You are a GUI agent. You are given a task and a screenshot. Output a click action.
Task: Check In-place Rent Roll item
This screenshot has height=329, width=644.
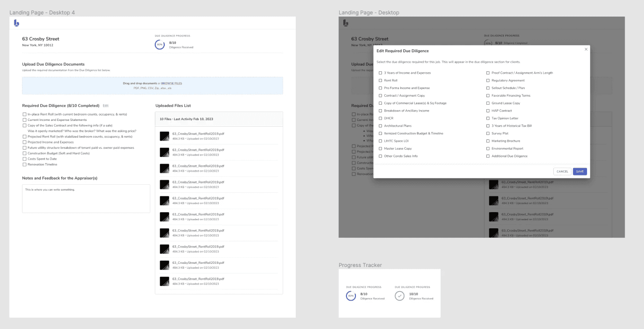click(x=25, y=114)
